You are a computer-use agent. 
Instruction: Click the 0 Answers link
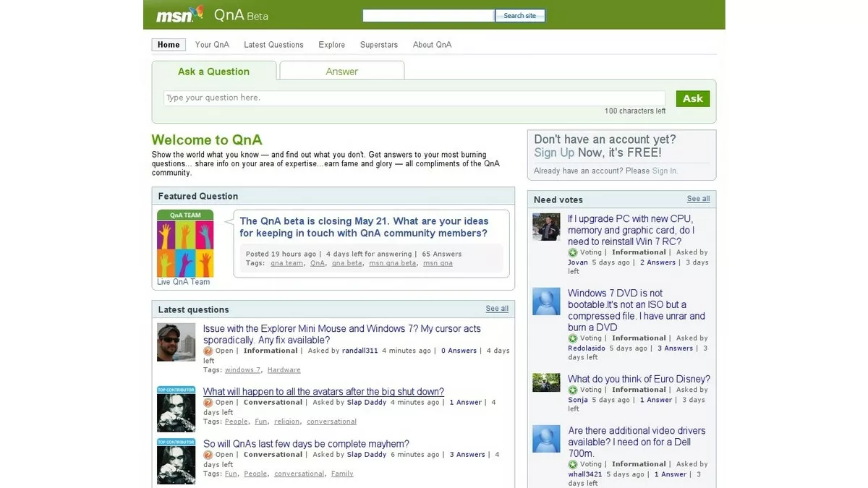point(459,351)
